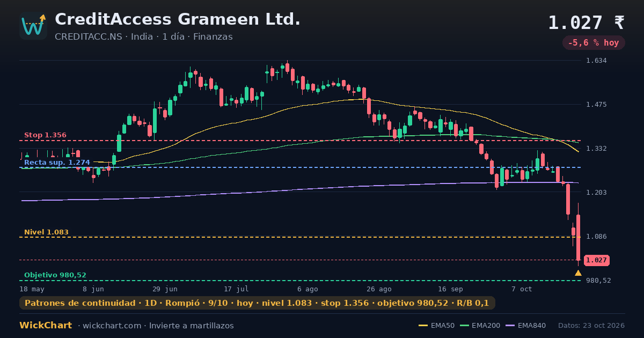Click the 6 ago date label
The height and width of the screenshot is (338, 644).
click(308, 289)
